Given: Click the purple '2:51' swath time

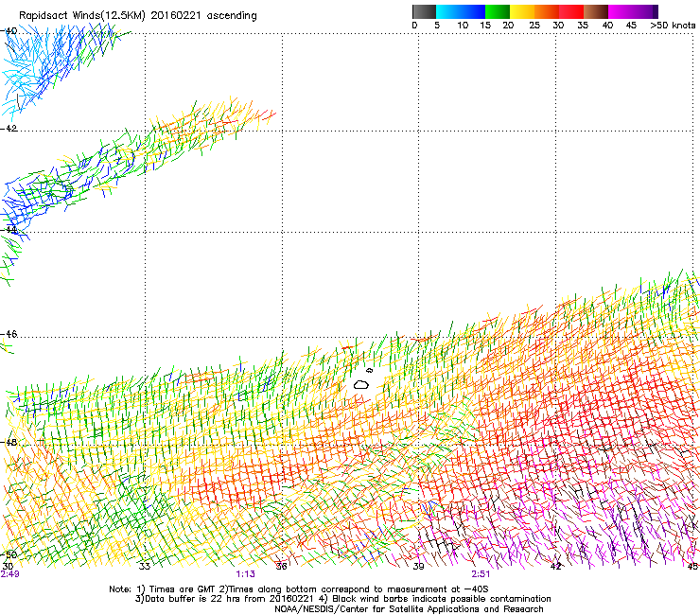Looking at the screenshot, I should pos(481,574).
